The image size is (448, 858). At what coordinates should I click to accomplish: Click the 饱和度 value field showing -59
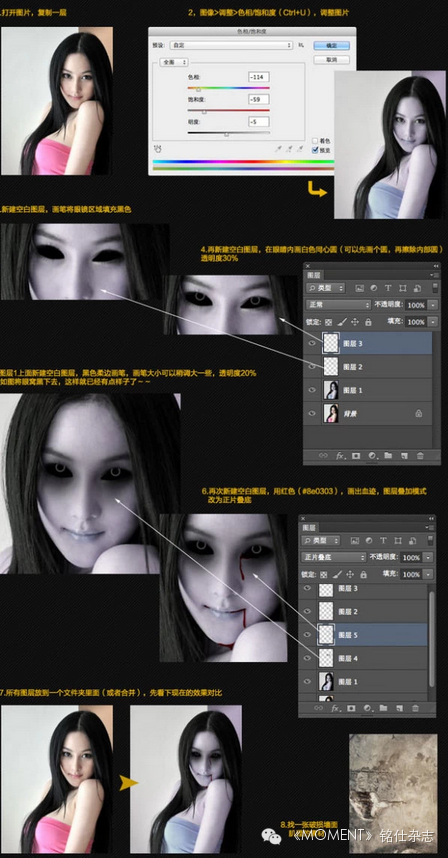258,99
